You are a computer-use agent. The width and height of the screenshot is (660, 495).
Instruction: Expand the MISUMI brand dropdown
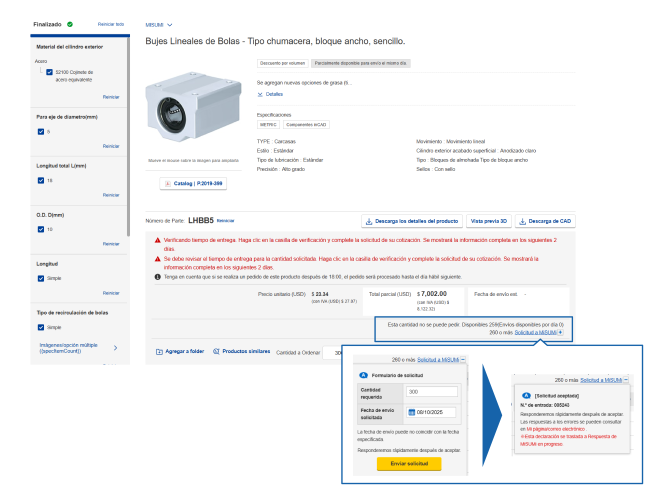[x=170, y=24]
